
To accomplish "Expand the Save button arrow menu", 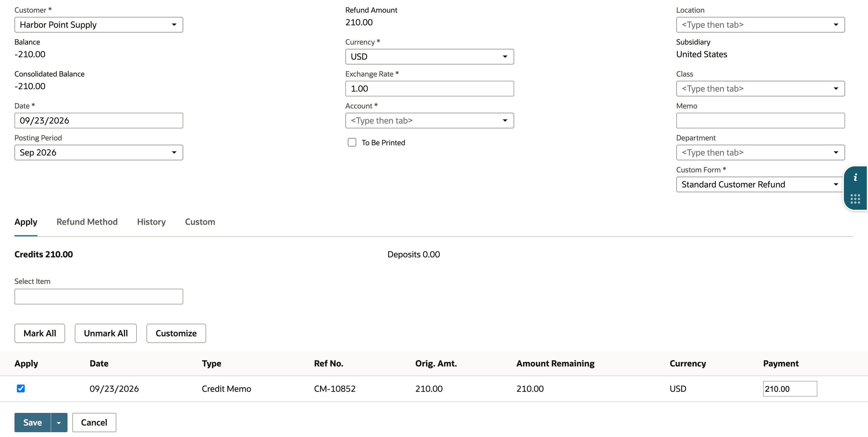I will [x=59, y=423].
